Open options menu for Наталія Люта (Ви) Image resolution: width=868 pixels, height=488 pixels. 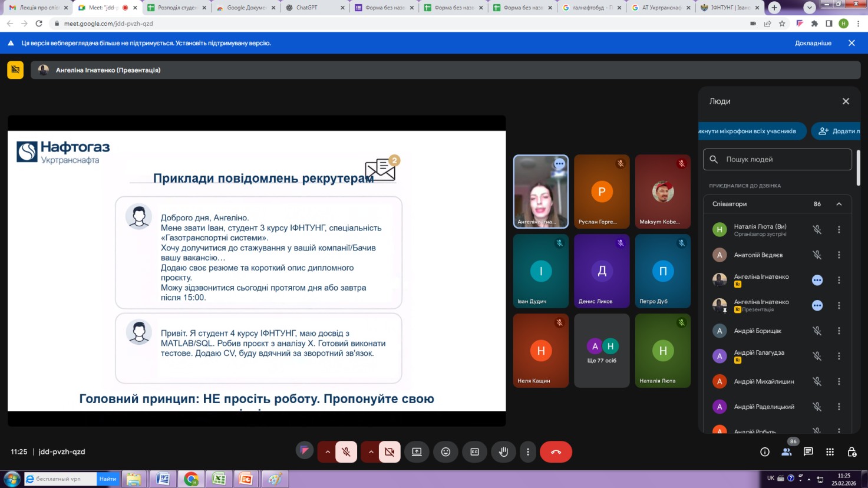[x=839, y=230]
